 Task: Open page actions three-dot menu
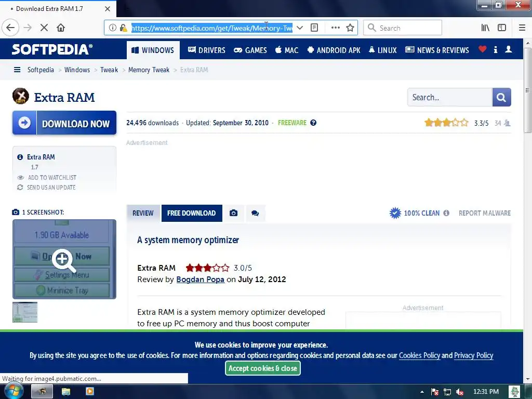click(x=335, y=28)
